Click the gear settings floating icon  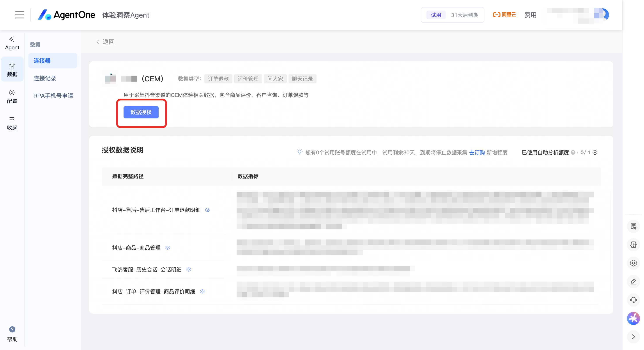tap(633, 263)
